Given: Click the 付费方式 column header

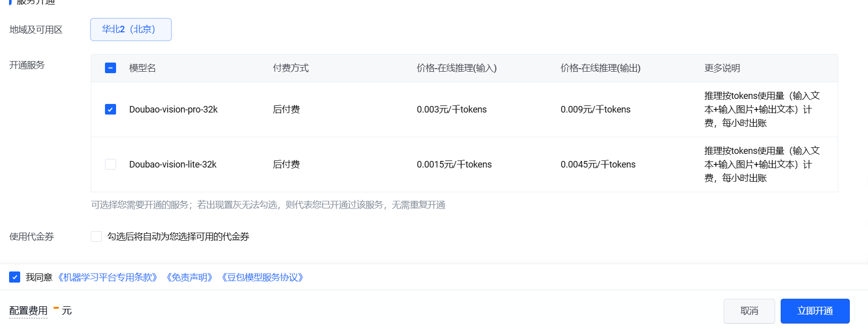Looking at the screenshot, I should click(x=291, y=68).
